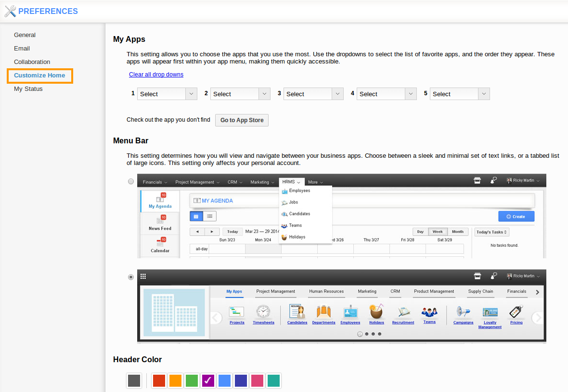This screenshot has height=392, width=568.
Task: Click the Candidates resume icon
Action: 297,312
